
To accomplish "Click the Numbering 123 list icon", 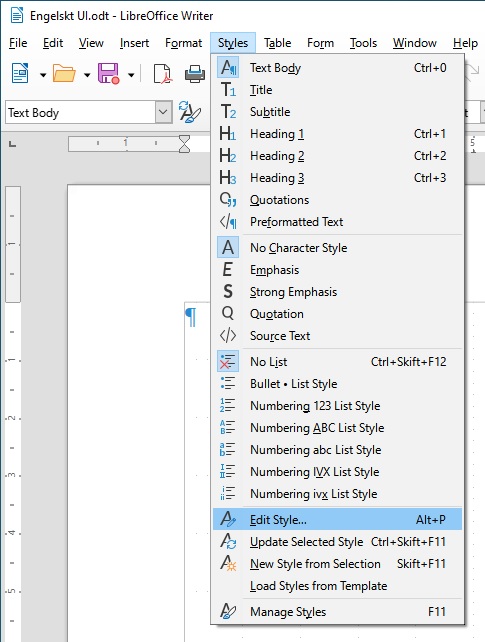I will [228, 406].
